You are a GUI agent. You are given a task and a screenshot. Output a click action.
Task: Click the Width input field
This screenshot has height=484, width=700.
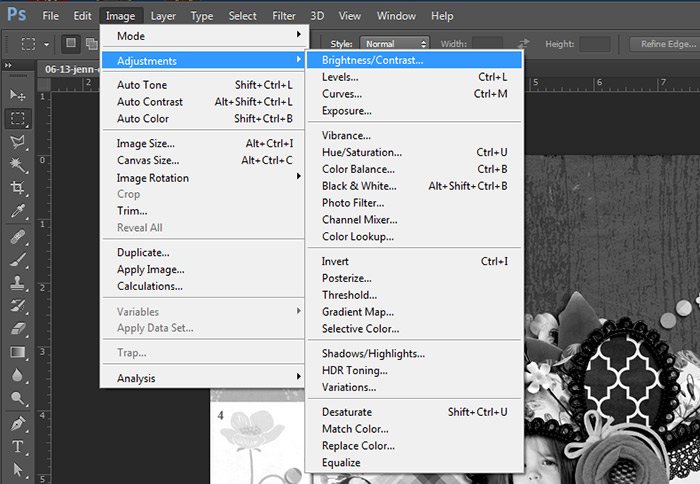click(488, 44)
